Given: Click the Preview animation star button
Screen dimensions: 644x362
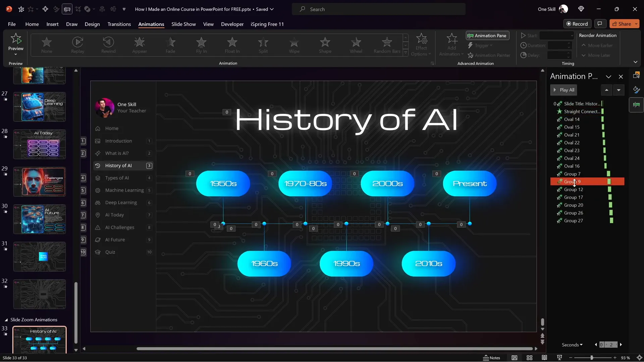Looking at the screenshot, I should [16, 40].
